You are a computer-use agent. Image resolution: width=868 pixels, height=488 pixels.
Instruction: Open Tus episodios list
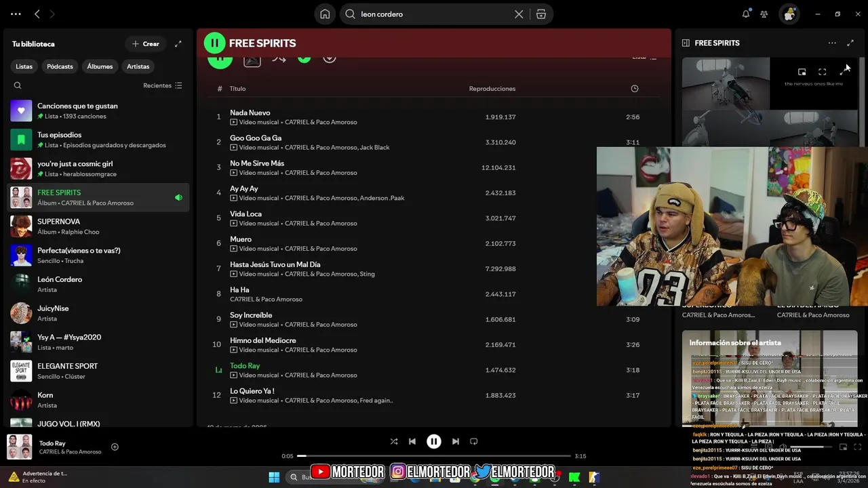tap(98, 140)
